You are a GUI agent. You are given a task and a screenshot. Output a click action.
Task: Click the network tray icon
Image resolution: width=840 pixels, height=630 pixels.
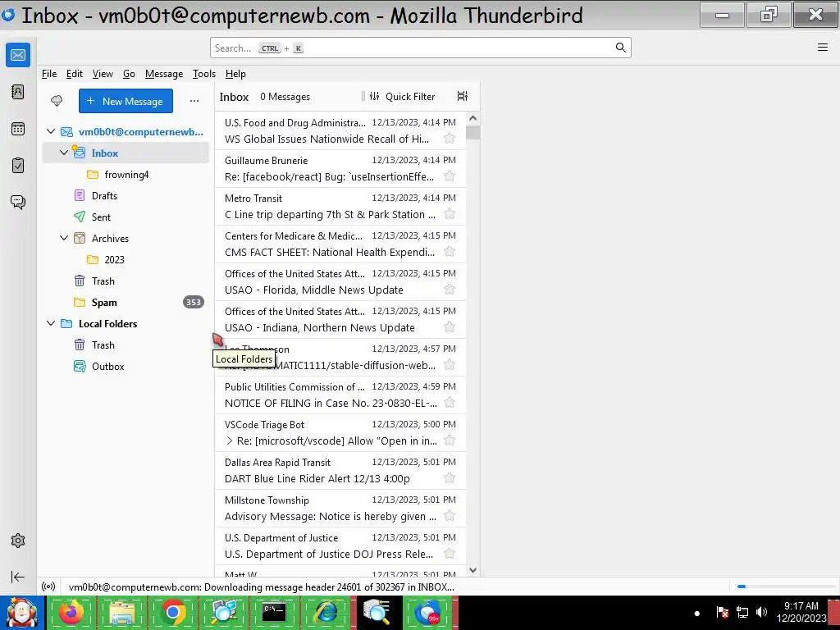(x=742, y=612)
